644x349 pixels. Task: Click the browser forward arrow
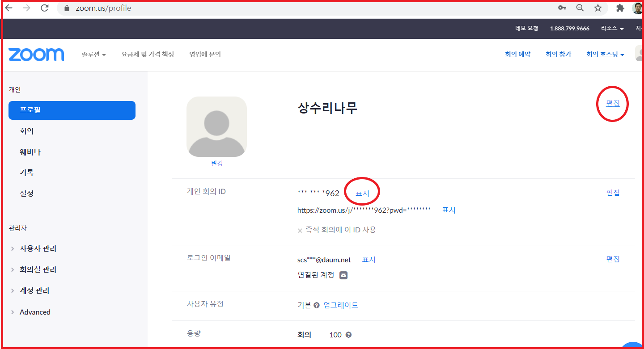tap(26, 8)
